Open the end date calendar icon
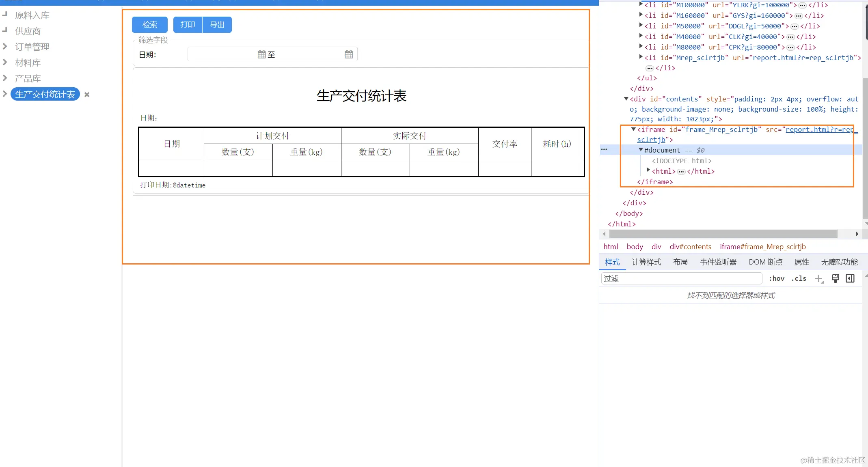 [348, 54]
